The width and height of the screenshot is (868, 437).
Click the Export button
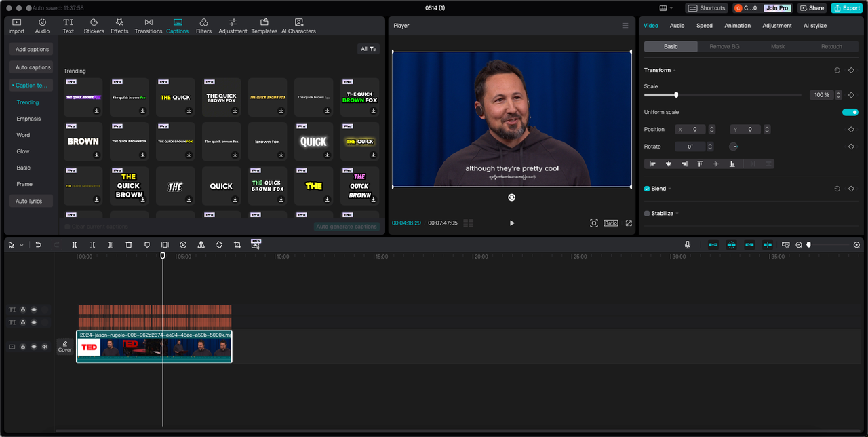(846, 8)
